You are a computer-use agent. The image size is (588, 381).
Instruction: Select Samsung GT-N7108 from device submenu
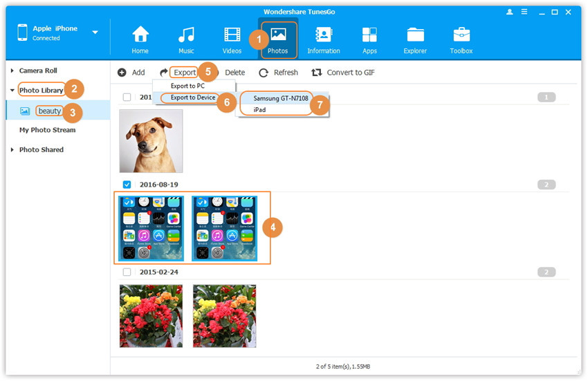click(280, 98)
